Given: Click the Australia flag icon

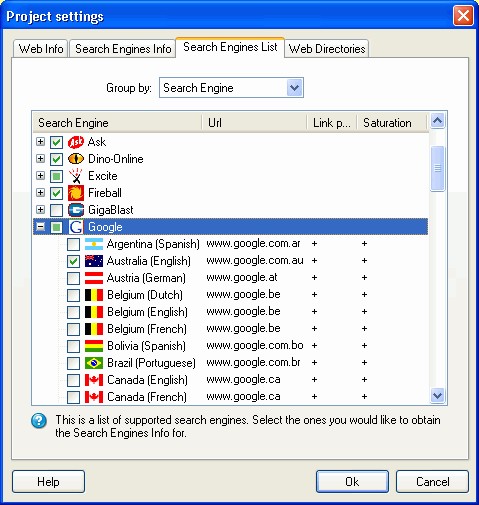Looking at the screenshot, I should [x=94, y=261].
